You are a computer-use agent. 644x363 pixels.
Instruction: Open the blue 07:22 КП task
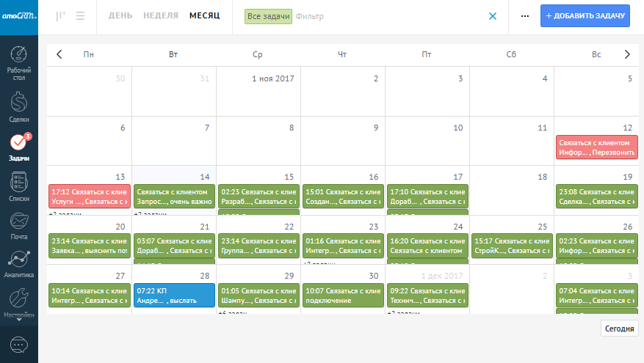coord(174,296)
